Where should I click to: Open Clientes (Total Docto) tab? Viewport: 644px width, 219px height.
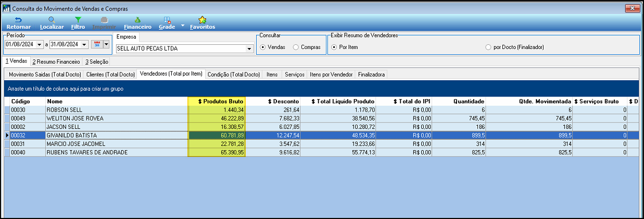click(x=110, y=75)
